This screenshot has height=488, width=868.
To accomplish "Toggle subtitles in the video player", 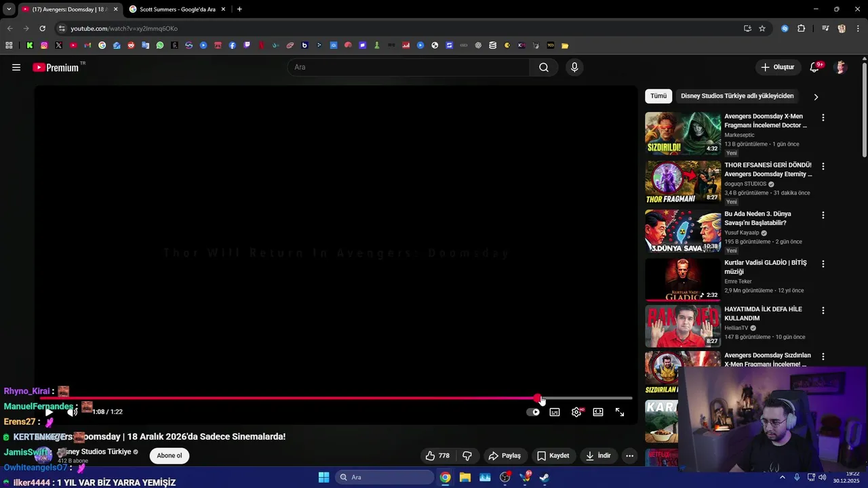I will (x=555, y=412).
